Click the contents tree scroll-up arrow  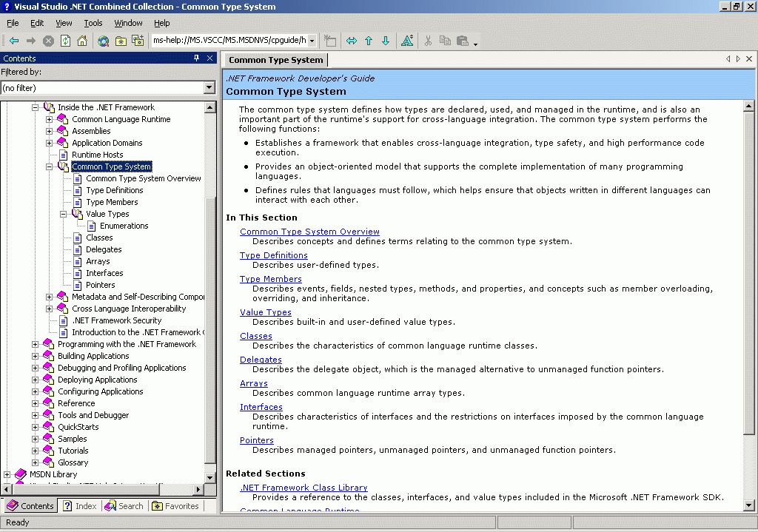click(x=209, y=107)
